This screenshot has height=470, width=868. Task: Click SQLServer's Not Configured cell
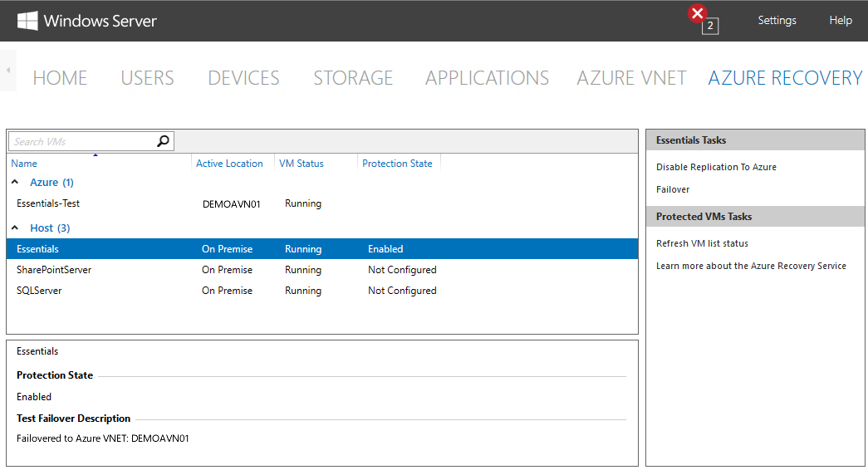point(402,291)
